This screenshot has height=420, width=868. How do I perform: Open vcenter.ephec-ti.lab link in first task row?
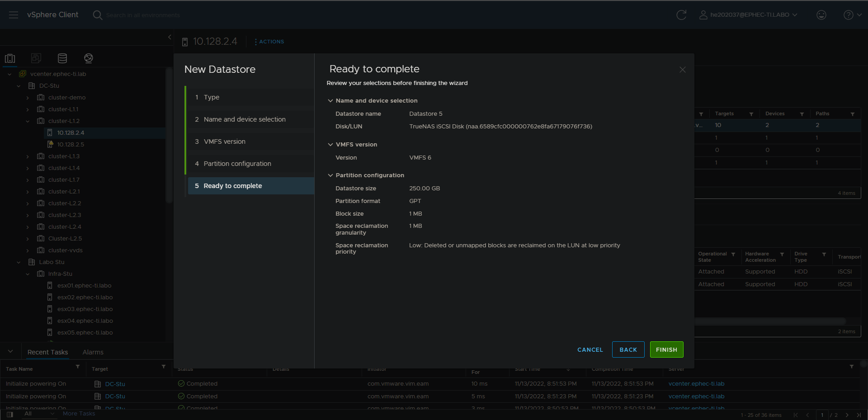coord(696,384)
